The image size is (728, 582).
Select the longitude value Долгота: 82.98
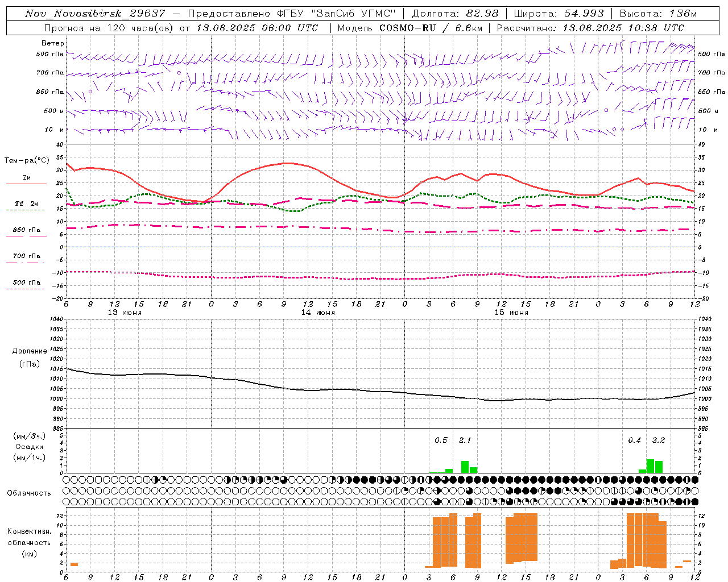tap(455, 14)
